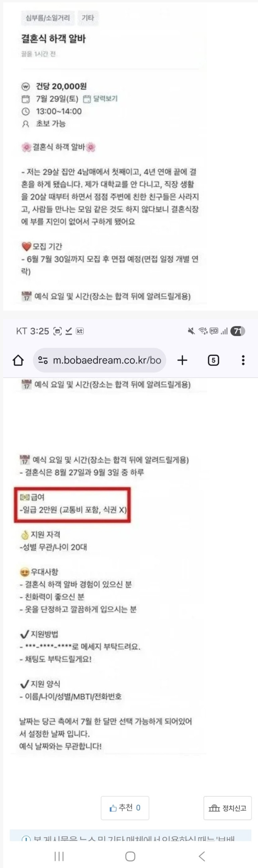The height and width of the screenshot is (868, 258).
Task: Tap the wifi signal status icon
Action: click(203, 331)
